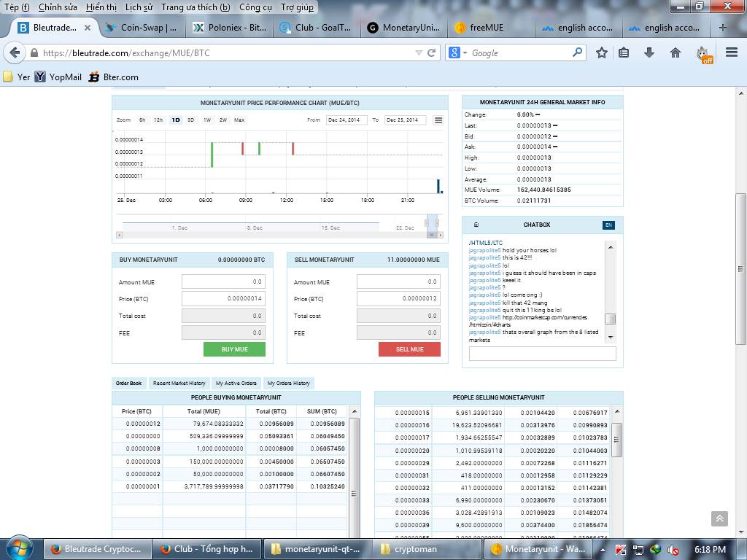The image size is (747, 560).
Task: Open the Firefox hamburger menu
Action: pyautogui.click(x=732, y=52)
